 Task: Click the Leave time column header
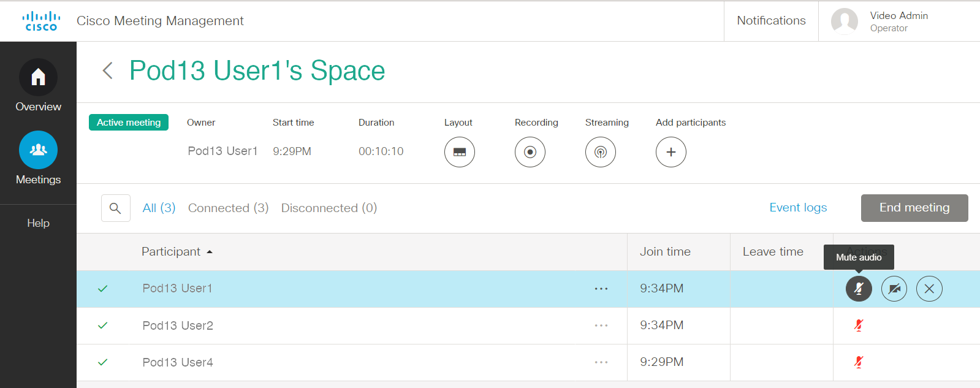[773, 252]
